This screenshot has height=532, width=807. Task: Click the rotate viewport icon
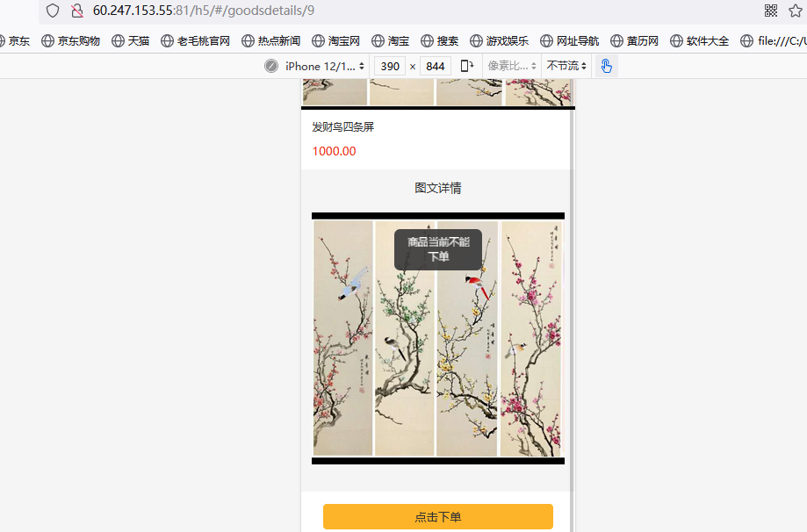click(x=466, y=66)
